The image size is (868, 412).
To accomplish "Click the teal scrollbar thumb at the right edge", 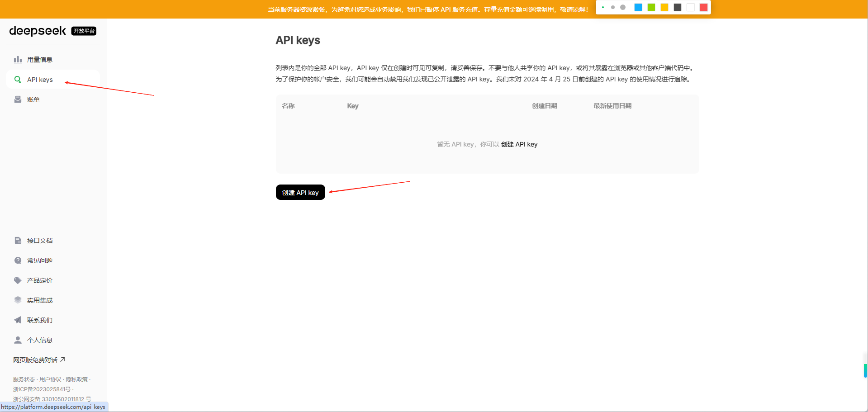I will pos(866,371).
